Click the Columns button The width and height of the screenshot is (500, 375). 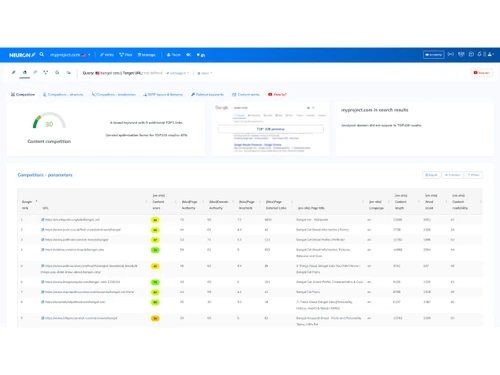[452, 175]
